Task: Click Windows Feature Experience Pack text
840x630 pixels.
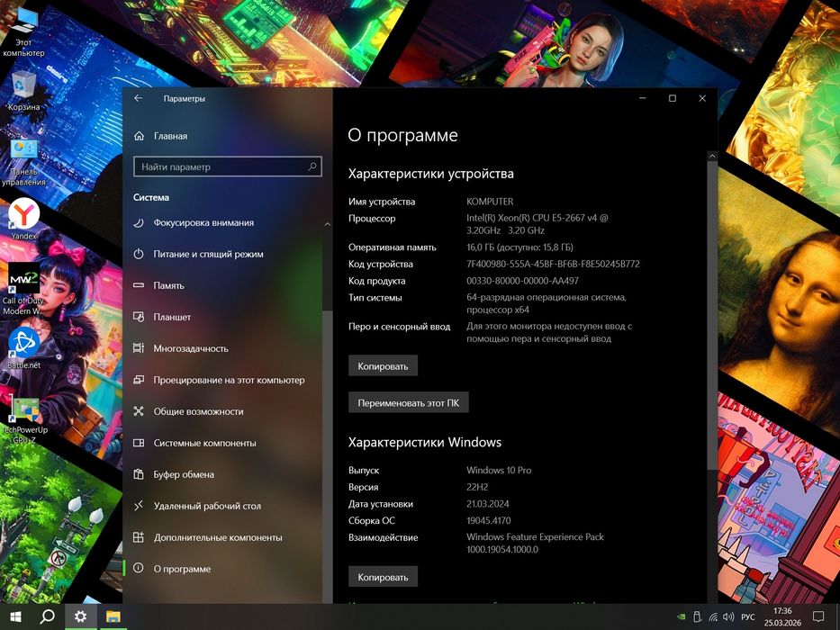Action: pyautogui.click(x=535, y=536)
